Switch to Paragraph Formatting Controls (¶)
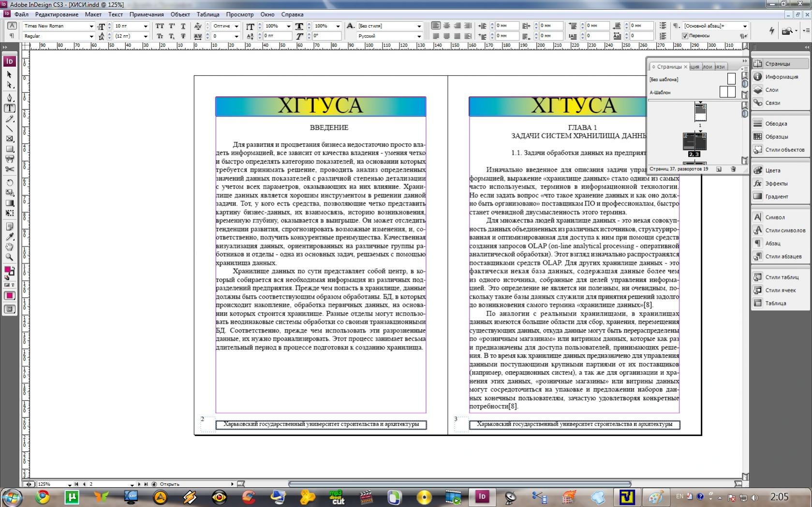 [x=12, y=36]
